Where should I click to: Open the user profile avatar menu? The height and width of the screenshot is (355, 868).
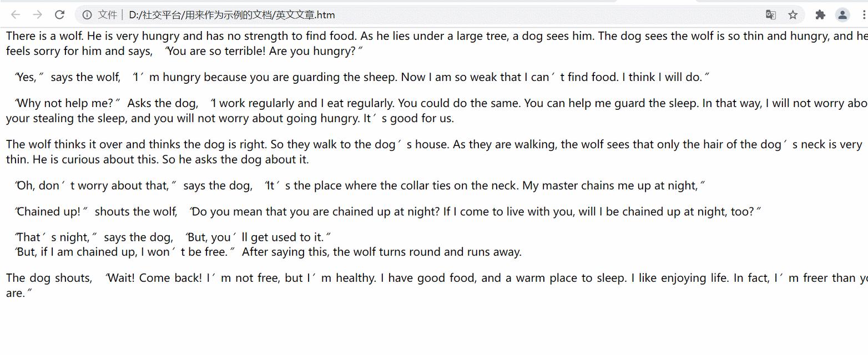[842, 15]
